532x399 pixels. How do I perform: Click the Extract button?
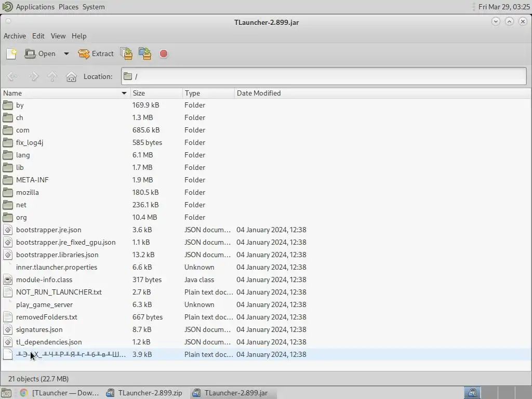(x=96, y=54)
